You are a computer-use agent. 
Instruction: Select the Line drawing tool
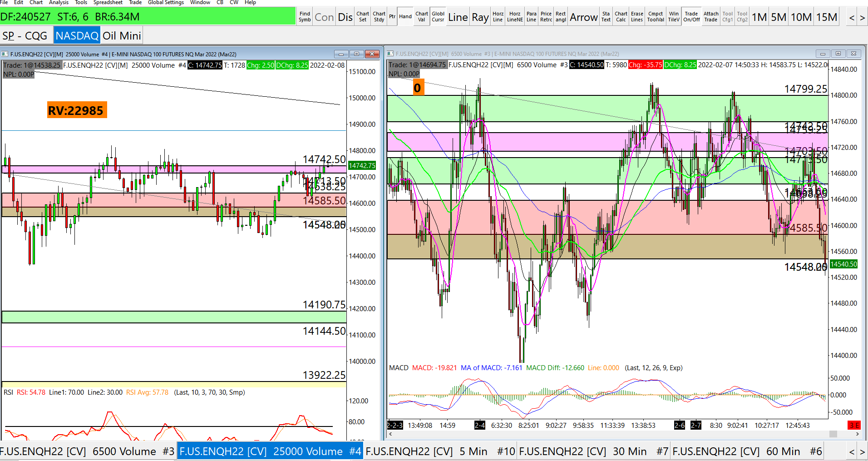(458, 17)
